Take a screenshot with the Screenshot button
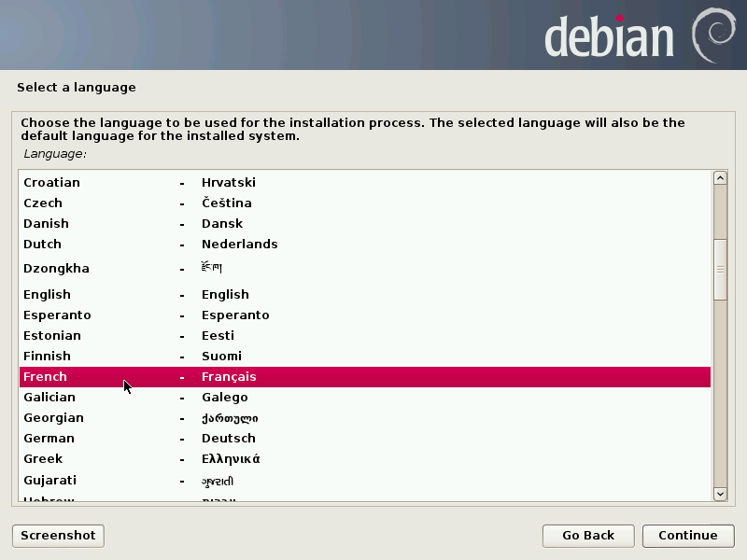 58,536
